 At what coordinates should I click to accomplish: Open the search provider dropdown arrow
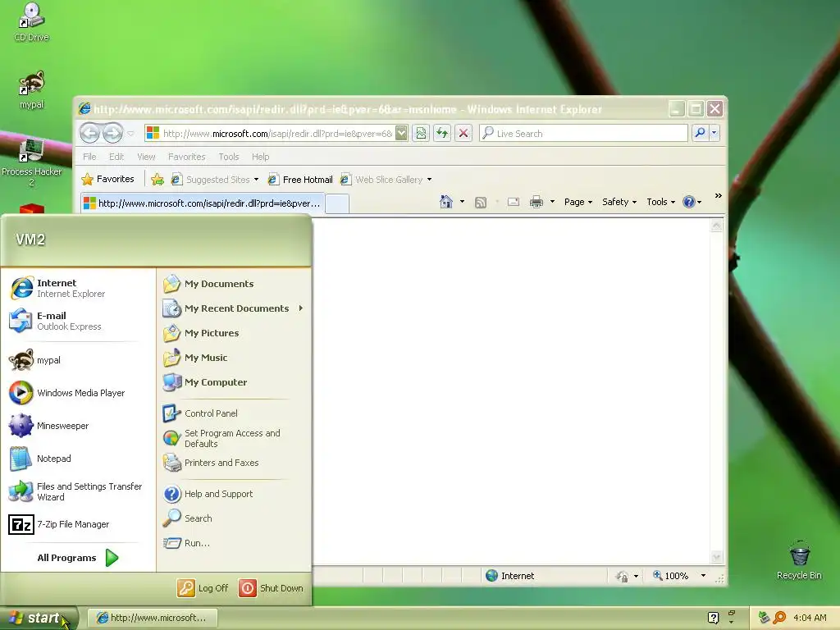click(714, 133)
